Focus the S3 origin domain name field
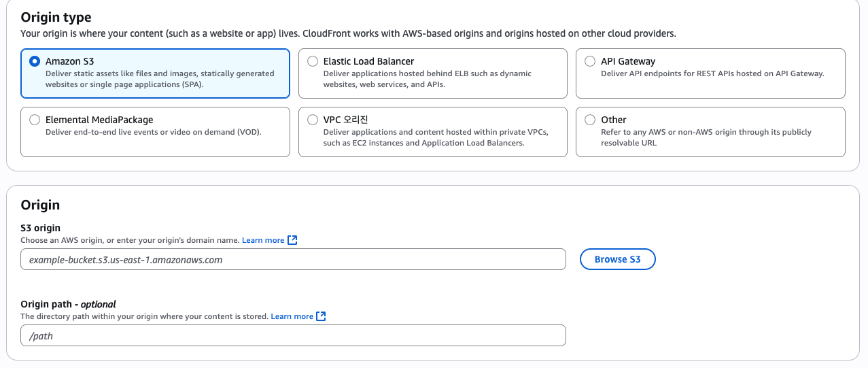868x368 pixels. (x=293, y=259)
